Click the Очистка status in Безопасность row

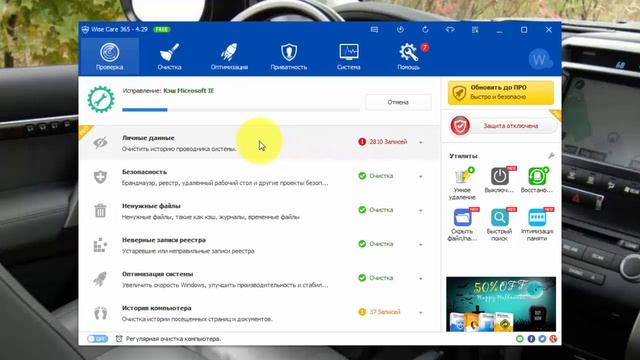point(376,176)
